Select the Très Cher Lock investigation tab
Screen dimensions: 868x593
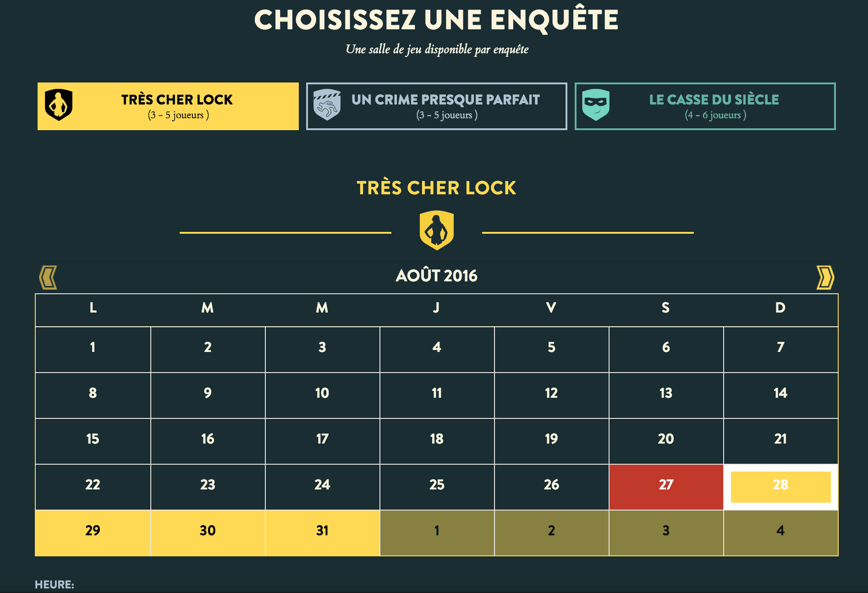click(x=168, y=106)
